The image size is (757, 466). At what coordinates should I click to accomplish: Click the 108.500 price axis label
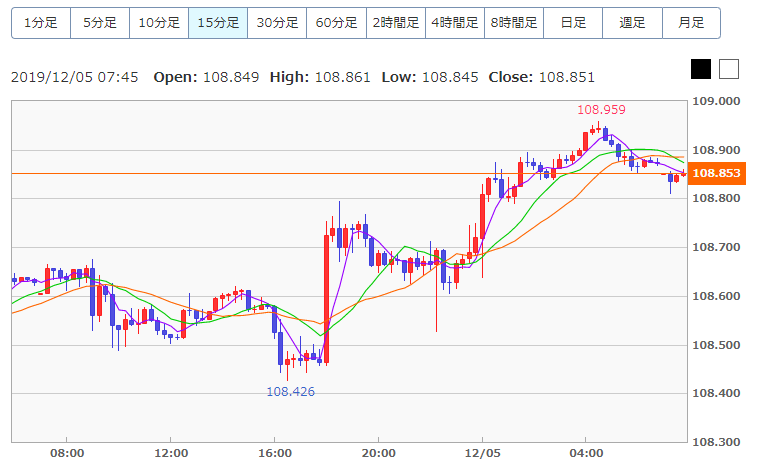(716, 345)
